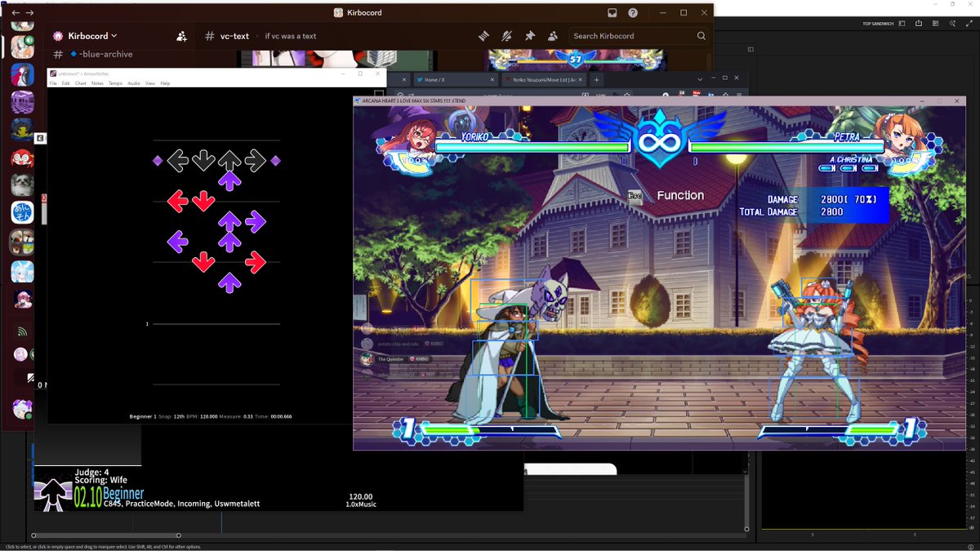Click the Scoring: Wife text
This screenshot has width=980, height=551.
(x=102, y=480)
